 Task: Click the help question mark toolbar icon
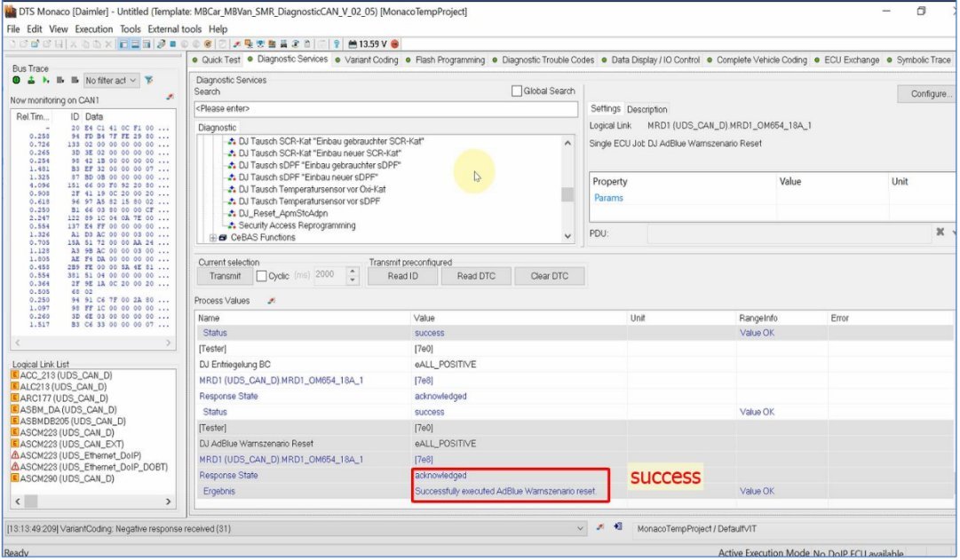click(x=337, y=43)
